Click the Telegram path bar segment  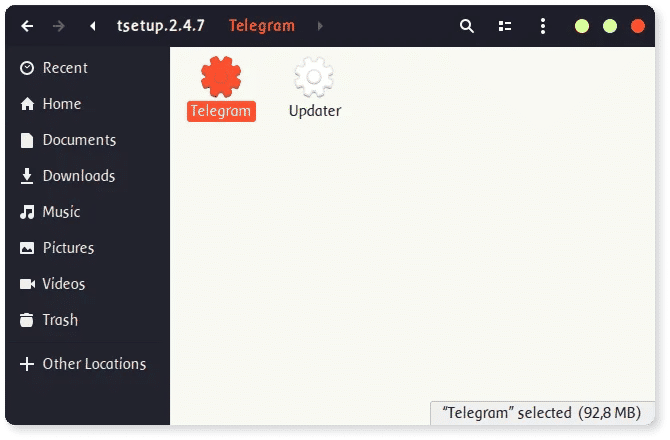(262, 26)
